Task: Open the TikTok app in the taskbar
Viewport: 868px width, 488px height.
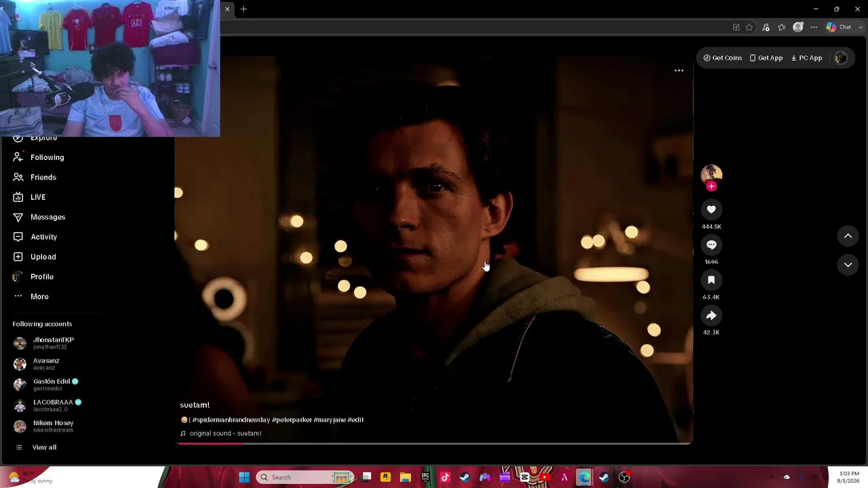Action: click(445, 477)
